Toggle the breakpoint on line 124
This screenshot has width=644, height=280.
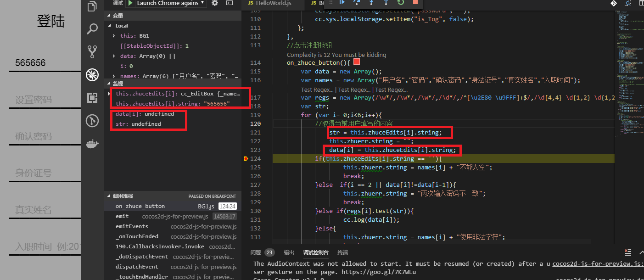point(246,159)
